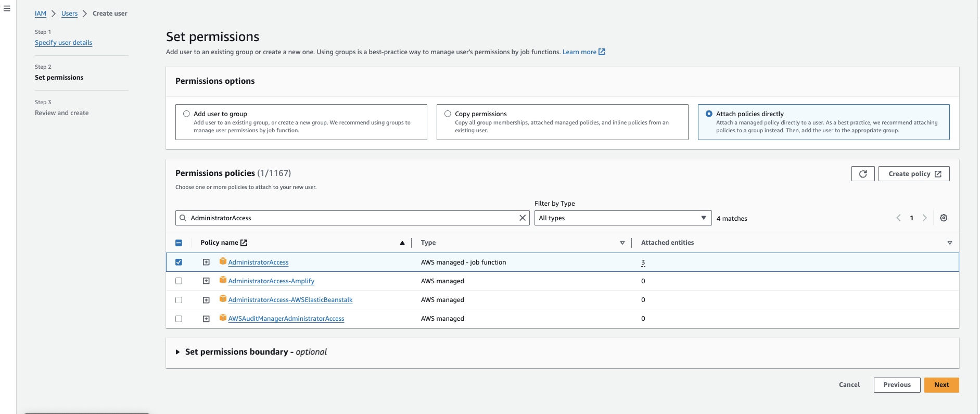Image resolution: width=980 pixels, height=414 pixels.
Task: Check the AdministratorAccess-AWSElasticBeanstalk policy
Action: (x=179, y=300)
